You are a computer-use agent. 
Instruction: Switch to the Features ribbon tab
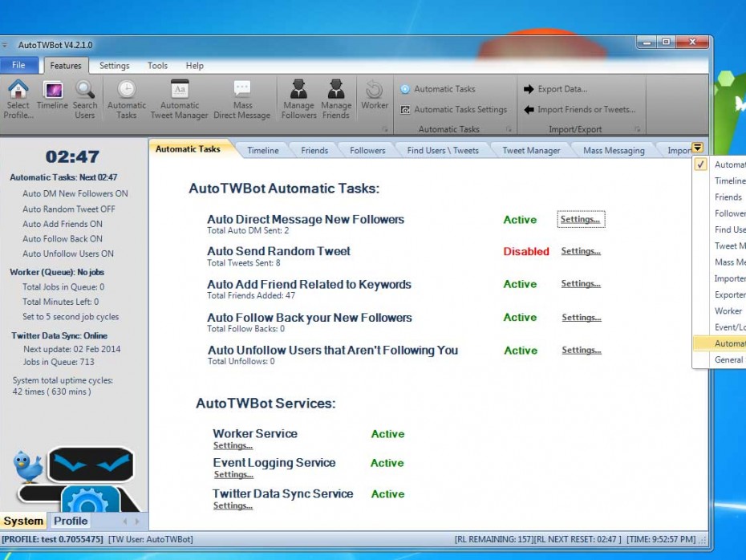click(66, 66)
